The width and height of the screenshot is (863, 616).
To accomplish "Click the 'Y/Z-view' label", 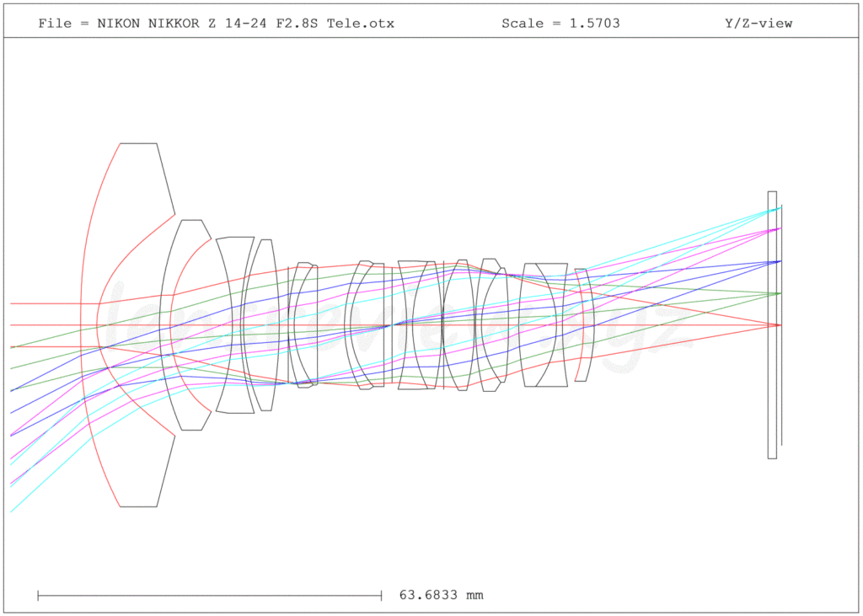I will click(x=758, y=24).
